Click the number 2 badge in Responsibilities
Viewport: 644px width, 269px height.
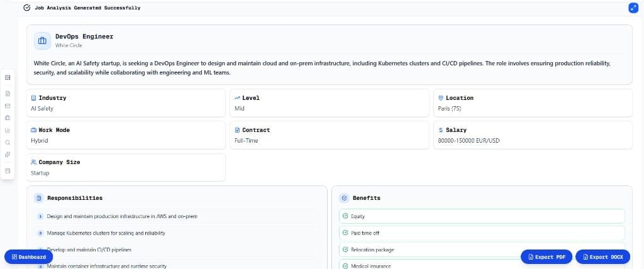tap(40, 233)
